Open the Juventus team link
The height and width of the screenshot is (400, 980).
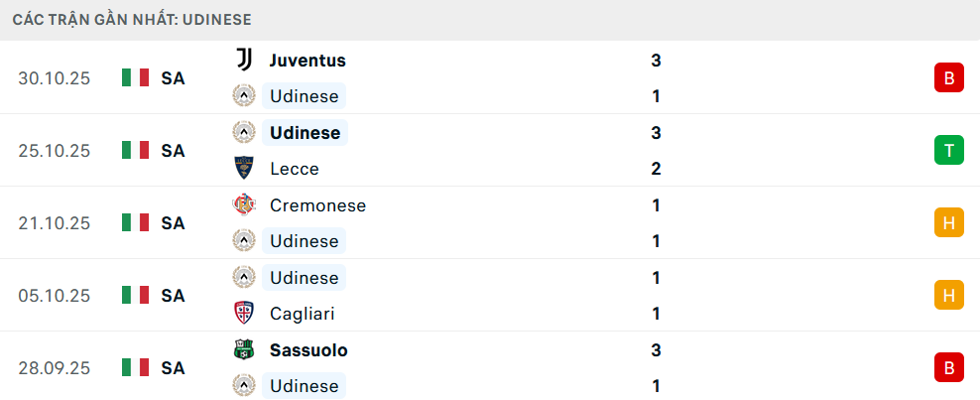point(307,61)
